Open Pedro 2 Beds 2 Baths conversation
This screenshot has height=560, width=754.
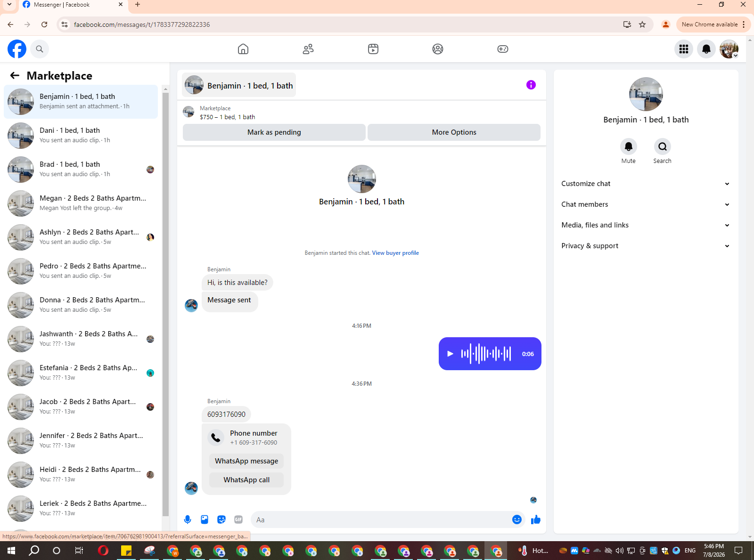pos(81,271)
